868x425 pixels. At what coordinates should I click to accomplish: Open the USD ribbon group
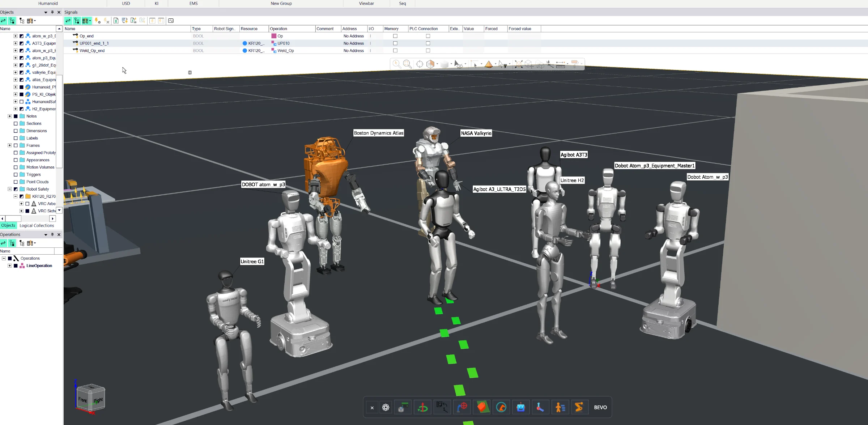126,3
